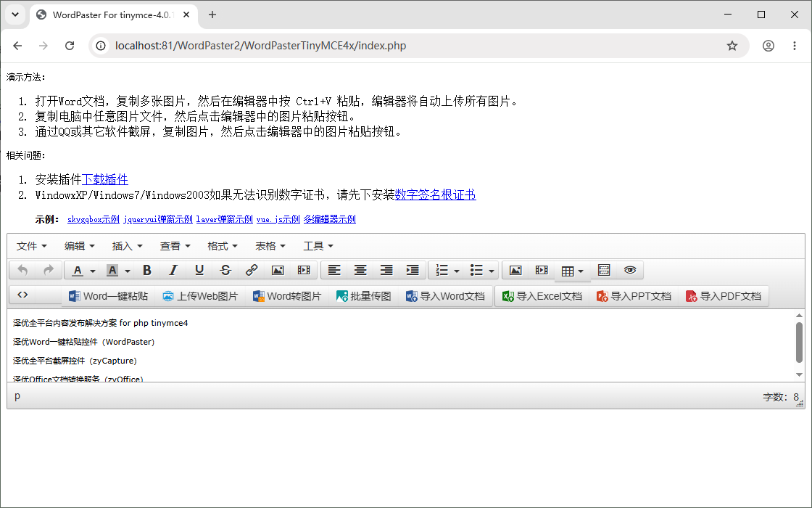The image size is (812, 508).
Task: Click the editor vertical scrollbar thumb
Action: pos(799,342)
